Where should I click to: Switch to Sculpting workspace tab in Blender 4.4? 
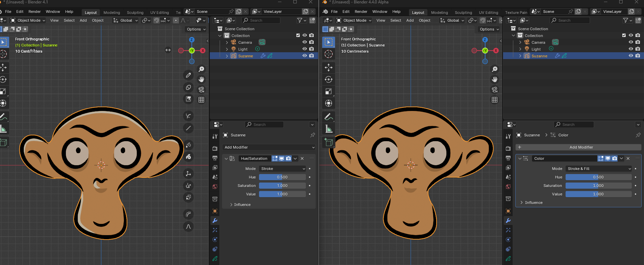coord(463,13)
